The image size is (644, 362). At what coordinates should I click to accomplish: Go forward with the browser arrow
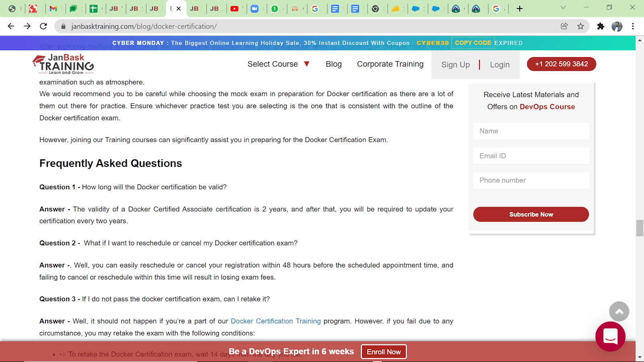point(27,26)
